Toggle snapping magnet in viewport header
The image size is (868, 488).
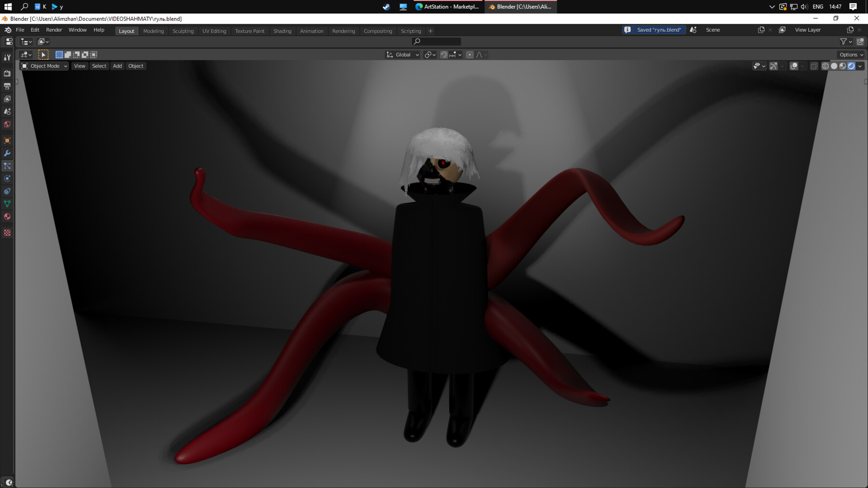(444, 54)
